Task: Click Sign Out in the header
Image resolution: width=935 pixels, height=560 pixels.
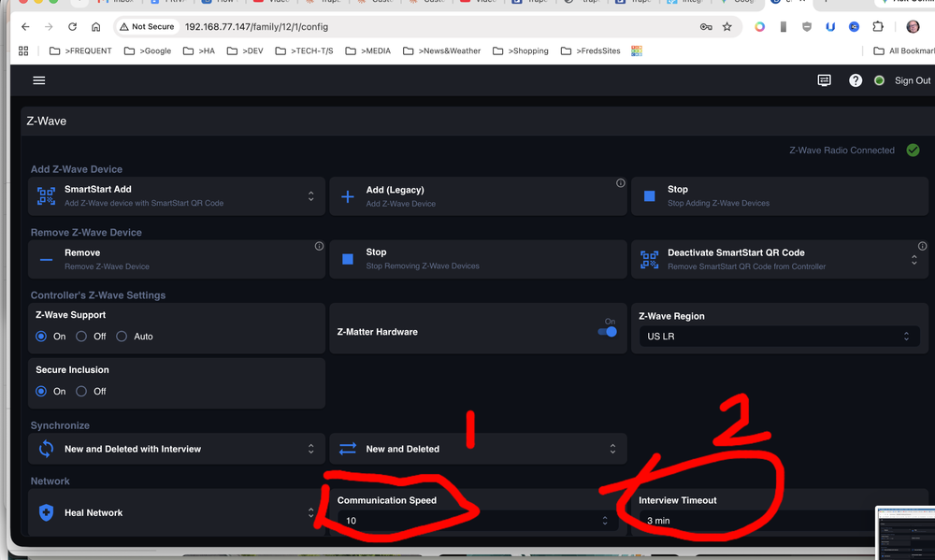Action: (913, 80)
